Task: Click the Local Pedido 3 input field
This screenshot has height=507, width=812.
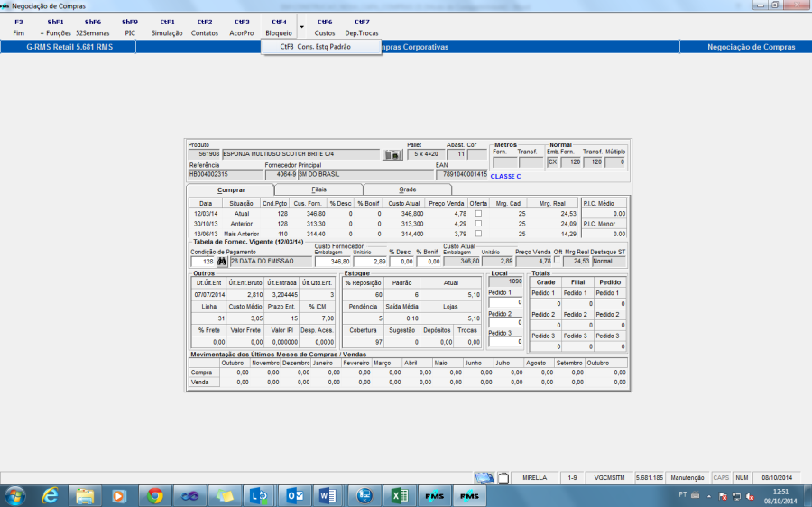Action: (505, 342)
